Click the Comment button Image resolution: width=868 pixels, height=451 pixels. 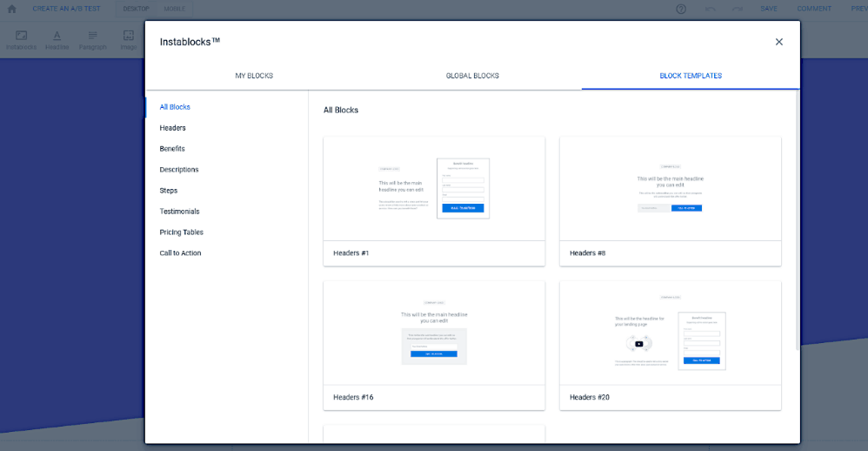click(814, 9)
